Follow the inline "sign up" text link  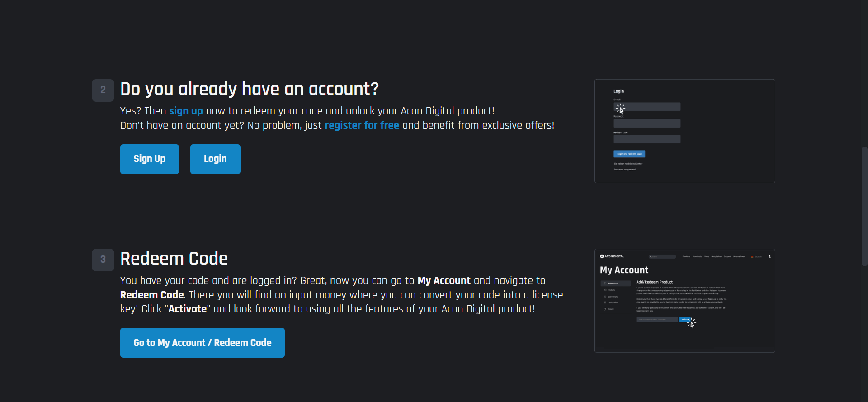point(186,111)
